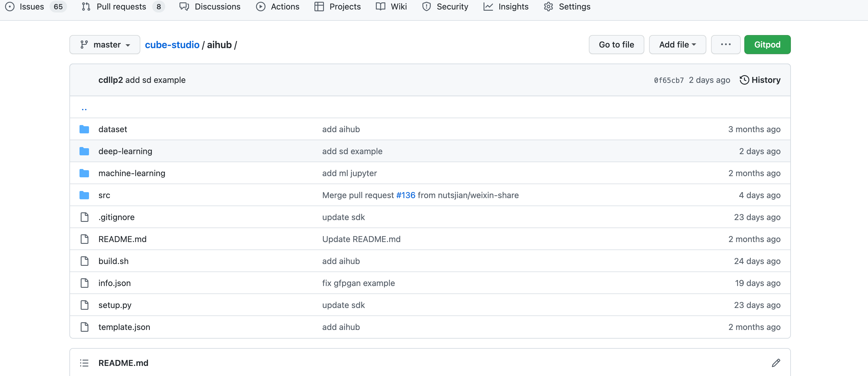Viewport: 868px width, 376px height.
Task: Click the pencil edit icon for README
Action: pos(776,363)
